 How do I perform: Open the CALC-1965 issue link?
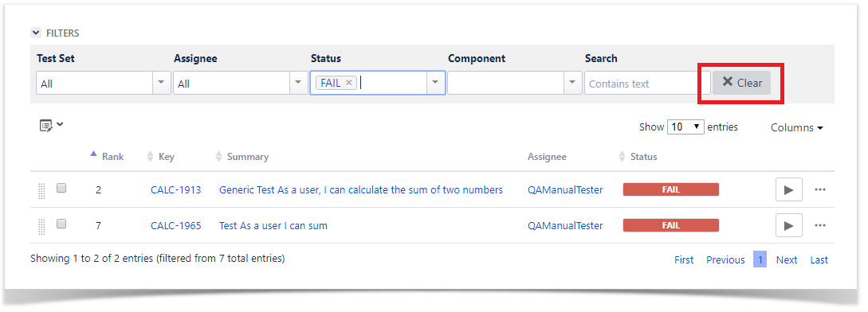(x=176, y=226)
